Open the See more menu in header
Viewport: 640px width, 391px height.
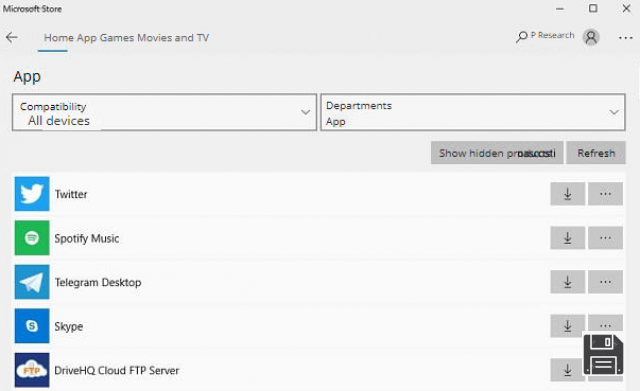(x=625, y=38)
